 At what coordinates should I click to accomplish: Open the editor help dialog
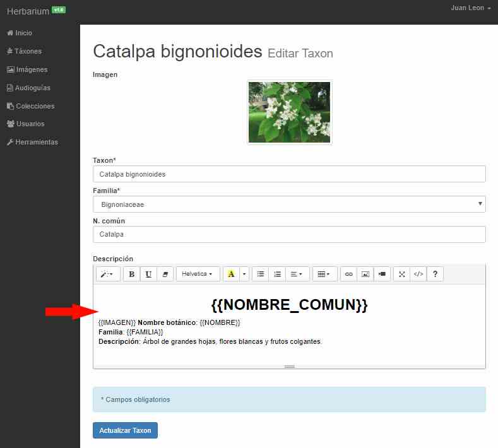click(x=435, y=274)
